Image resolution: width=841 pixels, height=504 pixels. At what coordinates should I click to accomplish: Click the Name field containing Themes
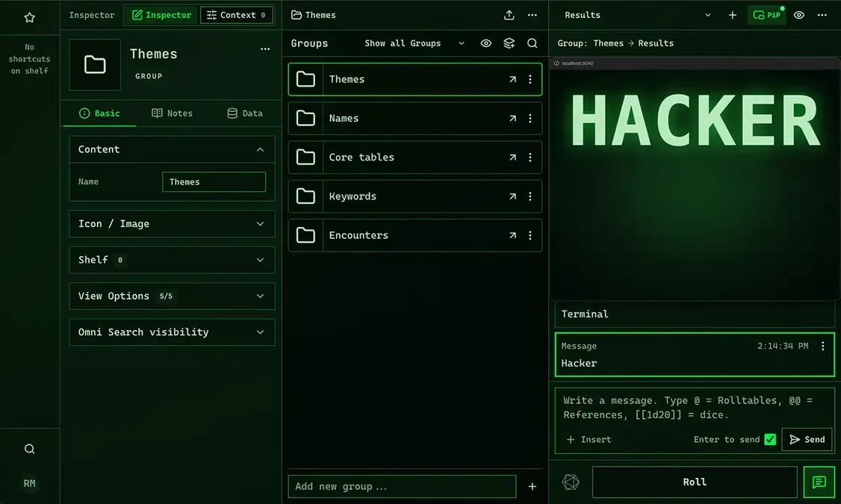pyautogui.click(x=214, y=181)
